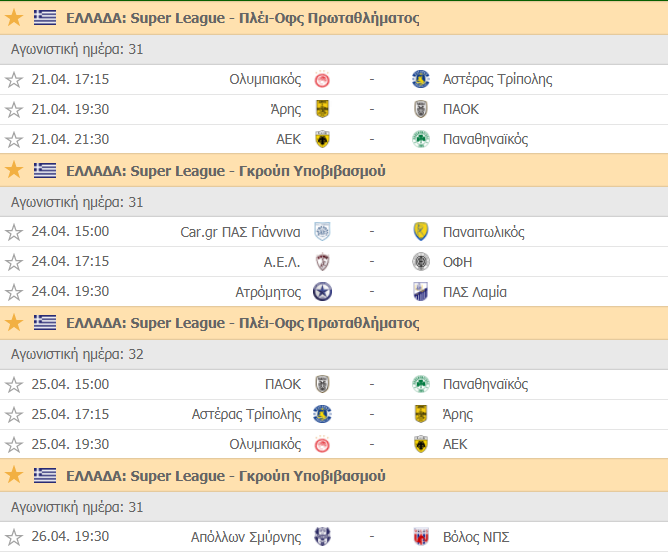Click the Αγωνιστική ημέρα: 32 round row
Image resolution: width=668 pixels, height=556 pixels.
pos(77,354)
